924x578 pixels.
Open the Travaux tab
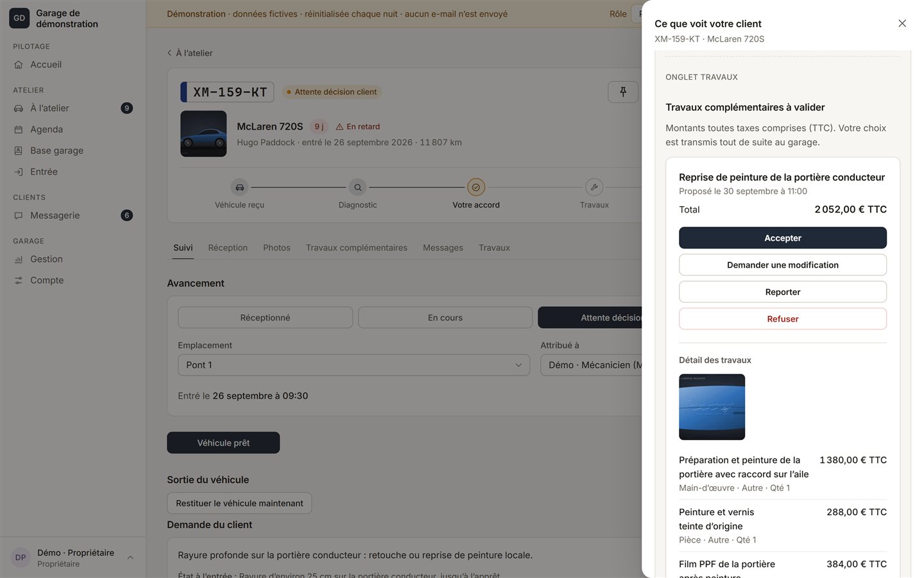coord(494,248)
